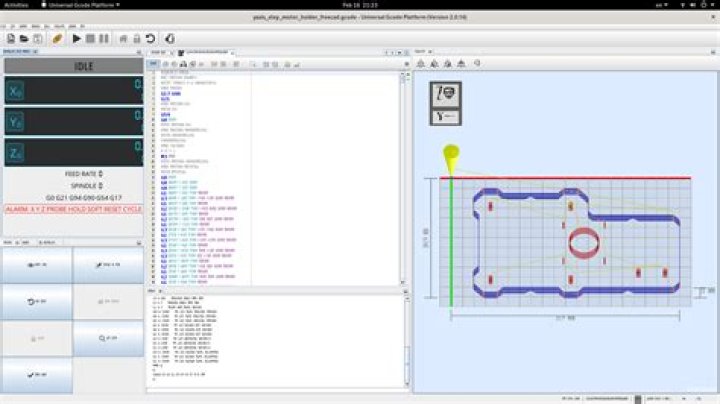Image resolution: width=720 pixels, height=404 pixels.
Task: Soft reset using the circular arrow icon
Action: 150,39
